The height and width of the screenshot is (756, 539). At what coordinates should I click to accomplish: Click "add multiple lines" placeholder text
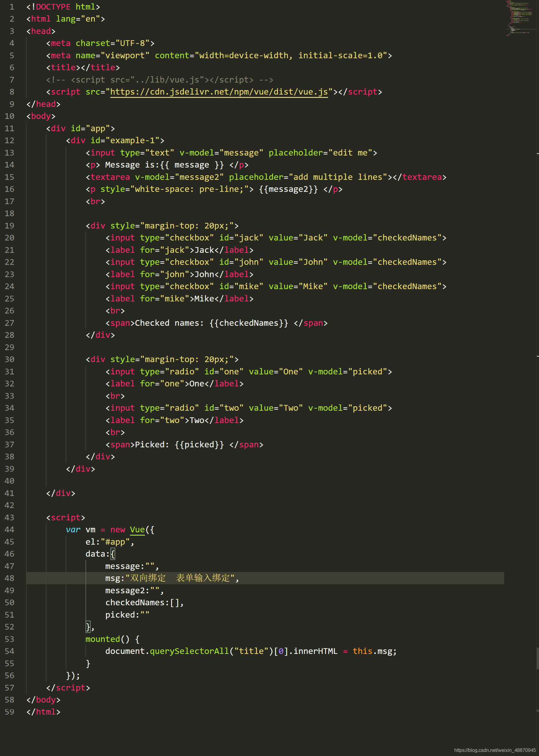338,177
